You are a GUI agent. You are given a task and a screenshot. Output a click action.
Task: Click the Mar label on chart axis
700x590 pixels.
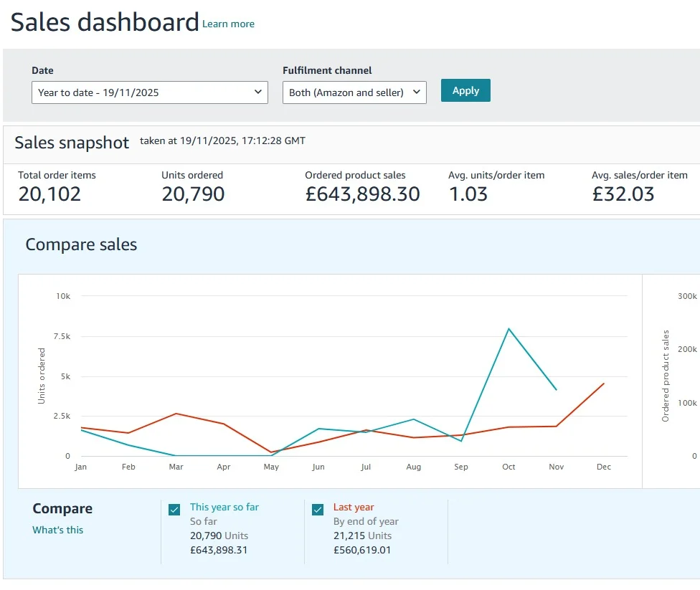[176, 467]
